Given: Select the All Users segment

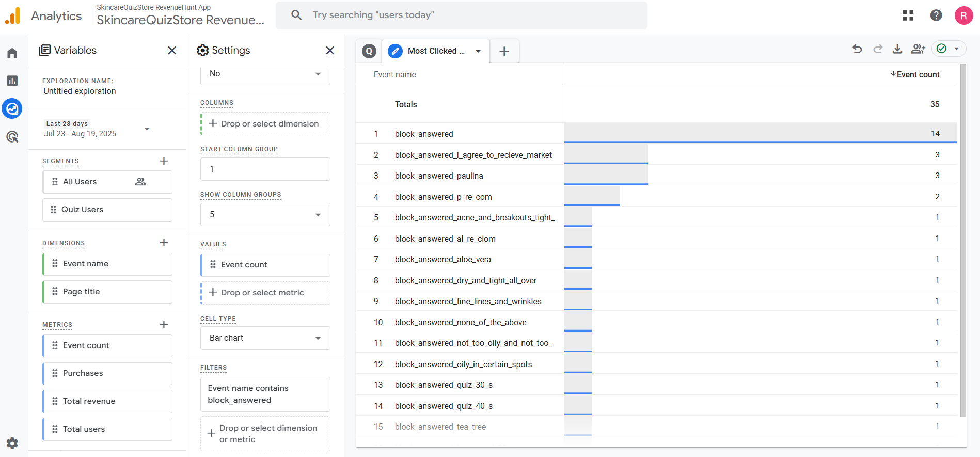Looking at the screenshot, I should pyautogui.click(x=107, y=182).
